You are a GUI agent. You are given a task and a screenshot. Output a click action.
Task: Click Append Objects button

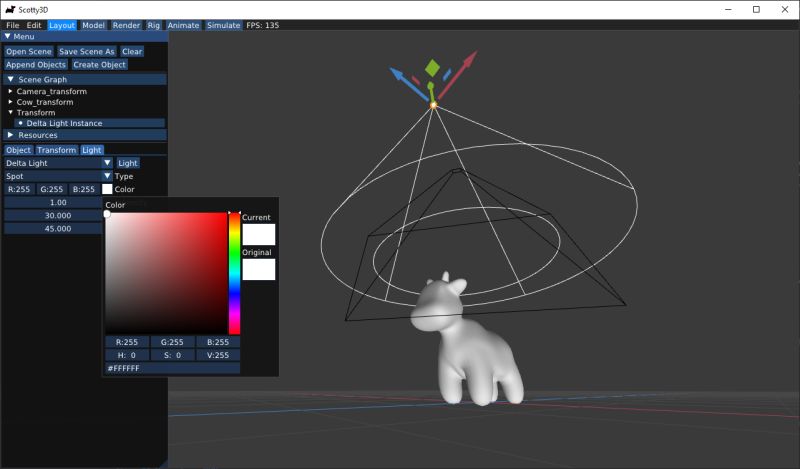pyautogui.click(x=36, y=65)
